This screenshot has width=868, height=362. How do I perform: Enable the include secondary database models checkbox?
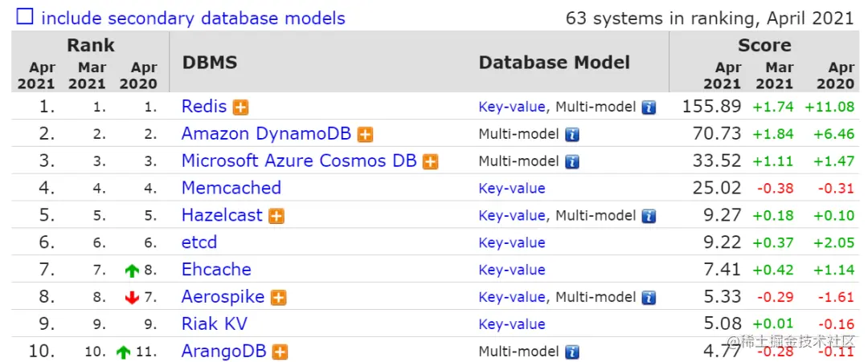tap(26, 17)
